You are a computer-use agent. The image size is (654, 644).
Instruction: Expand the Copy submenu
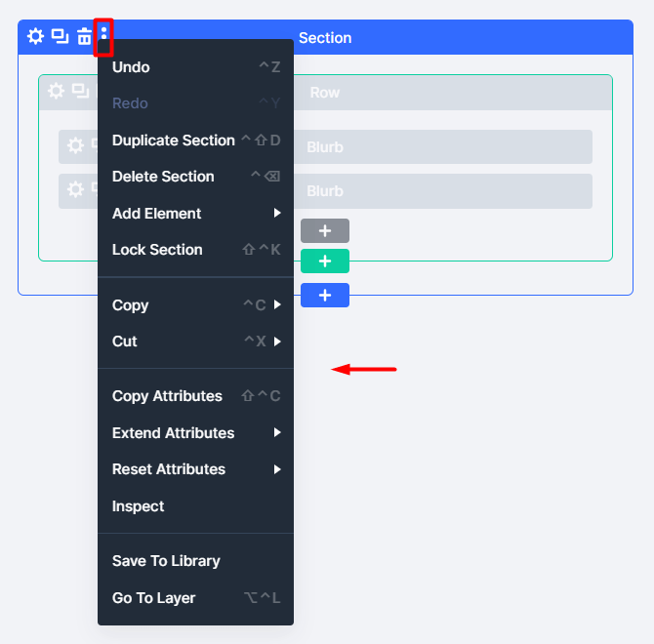tap(195, 305)
